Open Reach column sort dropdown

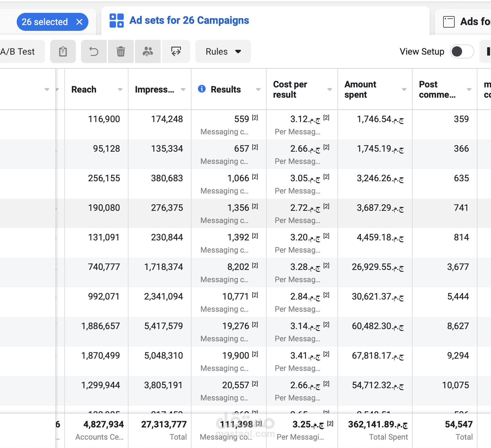pyautogui.click(x=120, y=90)
